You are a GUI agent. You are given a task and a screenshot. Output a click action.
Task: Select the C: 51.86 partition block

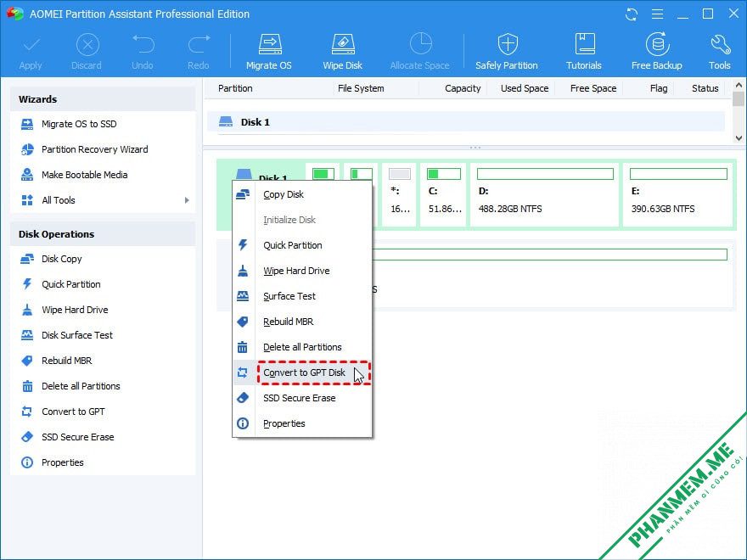(442, 195)
